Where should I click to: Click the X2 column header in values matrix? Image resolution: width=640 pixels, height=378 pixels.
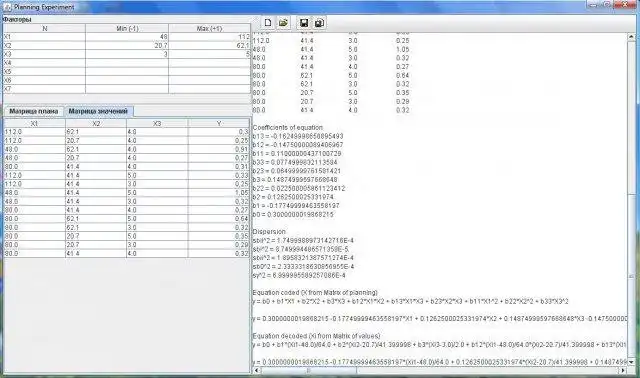click(x=96, y=123)
